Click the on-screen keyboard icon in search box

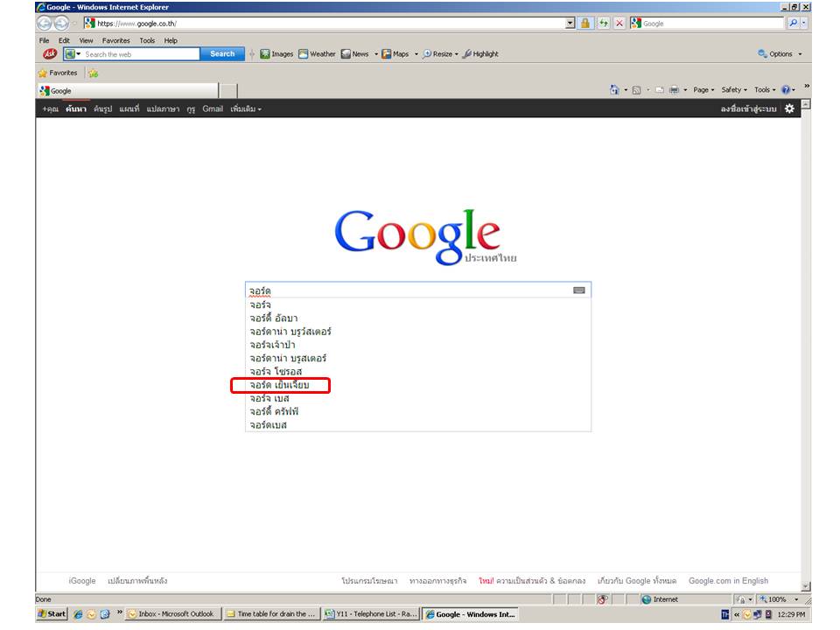[x=579, y=290]
